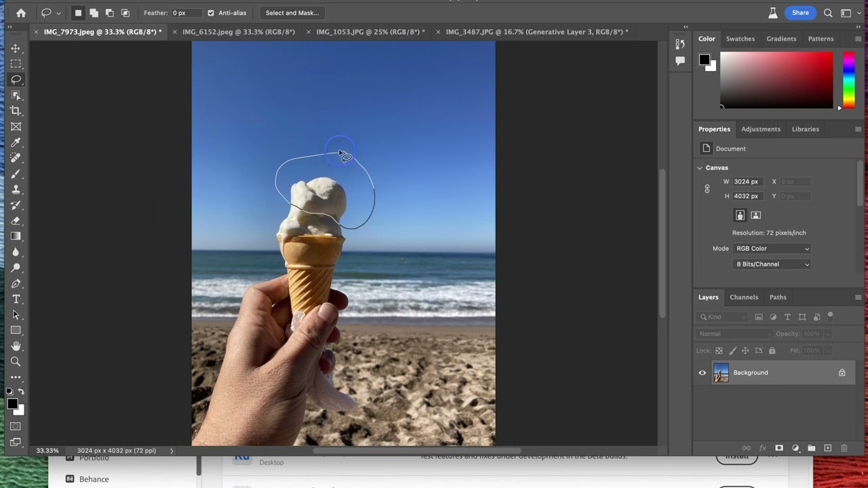Select the Lasso tool in the toolbar

(16, 79)
